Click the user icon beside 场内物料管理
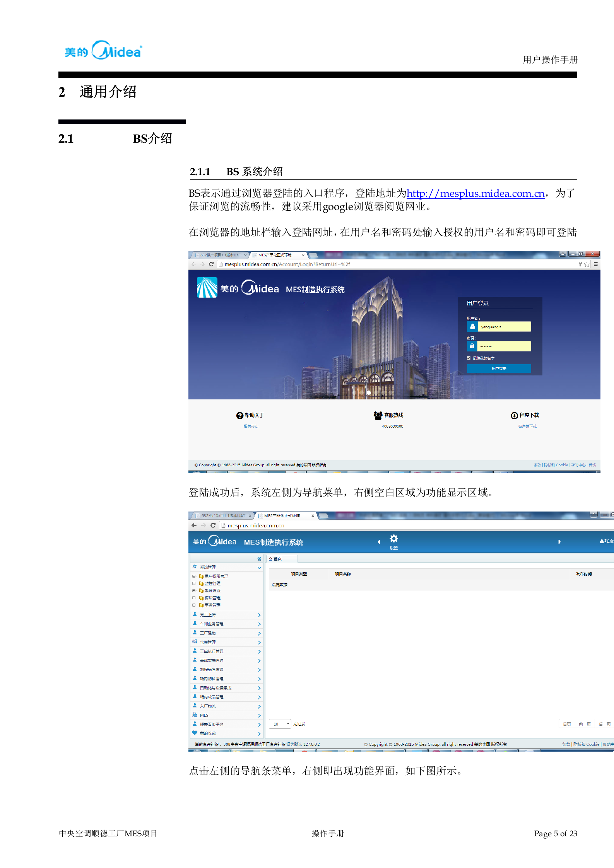This screenshot has height=868, width=614. point(195,678)
